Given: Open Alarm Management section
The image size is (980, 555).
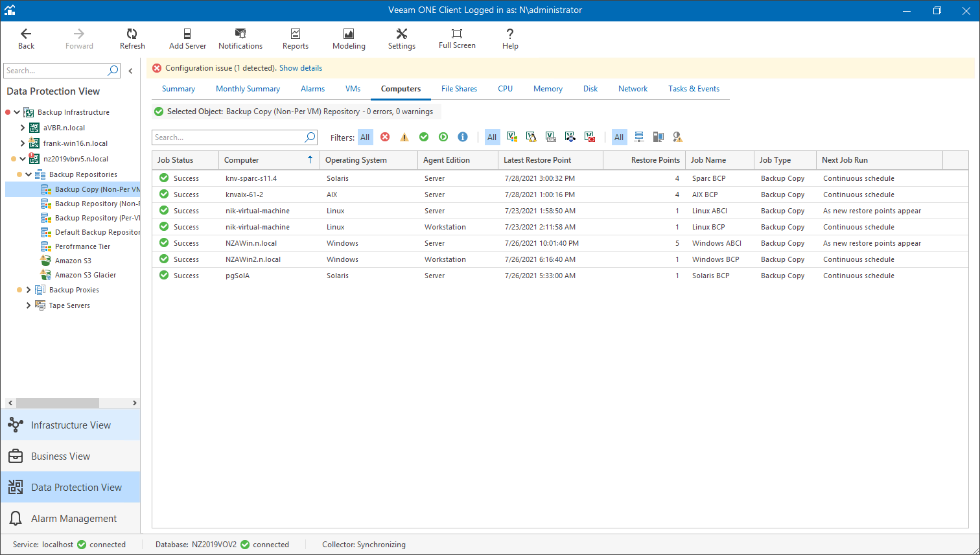Looking at the screenshot, I should coord(70,519).
